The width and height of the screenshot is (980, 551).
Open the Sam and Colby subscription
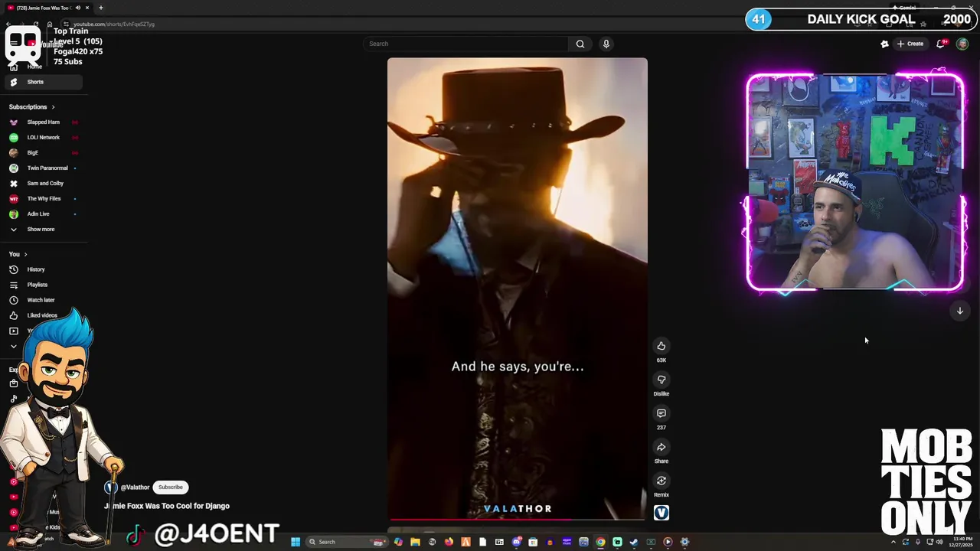coord(43,184)
